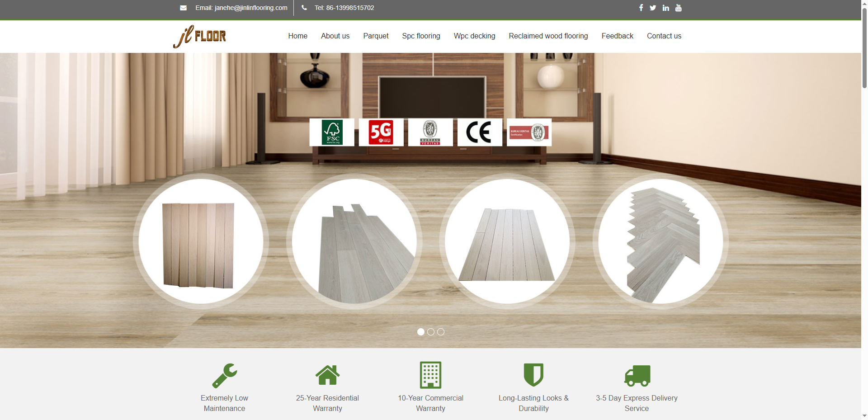868x420 pixels.
Task: Switch to the second carousel slide dot
Action: [431, 332]
